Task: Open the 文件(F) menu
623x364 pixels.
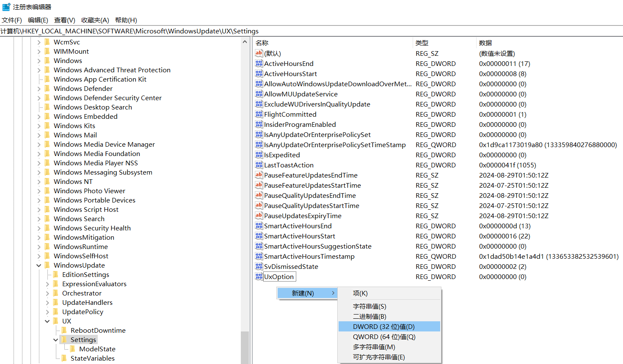Action: click(12, 20)
